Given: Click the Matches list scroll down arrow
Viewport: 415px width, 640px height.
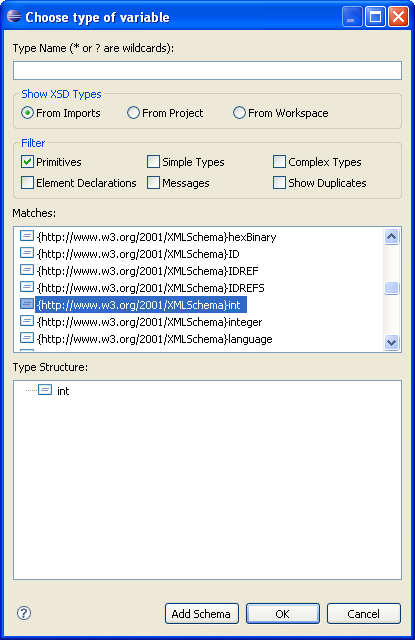Looking at the screenshot, I should 392,342.
